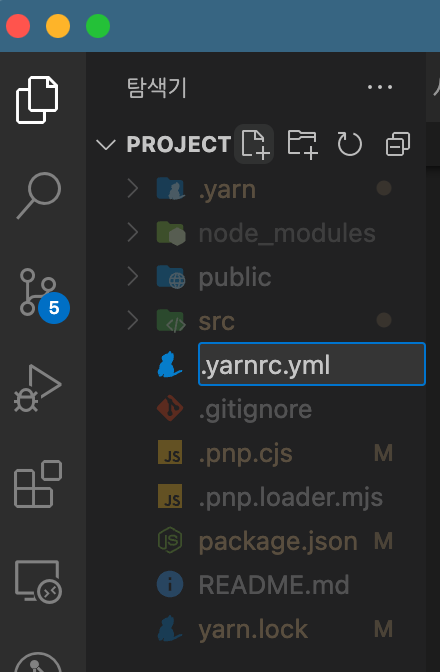Open the Explorer view in activity bar
Image resolution: width=440 pixels, height=672 pixels.
tap(37, 100)
